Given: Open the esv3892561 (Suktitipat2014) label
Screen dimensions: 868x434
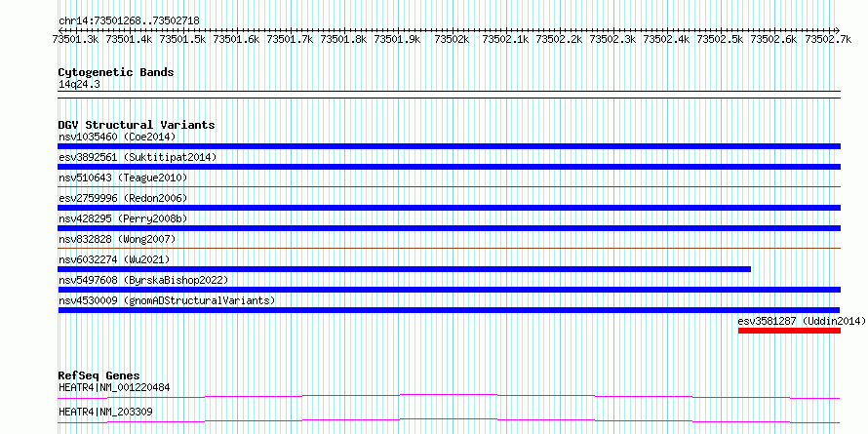Looking at the screenshot, I should pyautogui.click(x=138, y=157).
